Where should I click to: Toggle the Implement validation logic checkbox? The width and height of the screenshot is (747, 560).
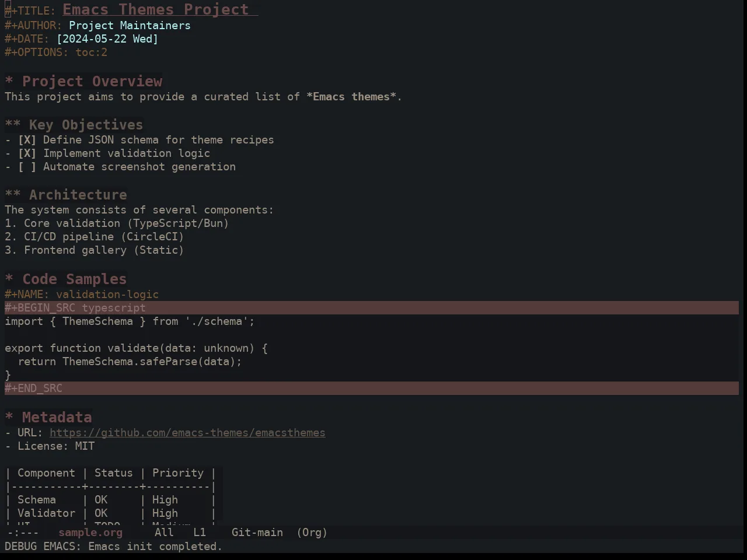pos(27,153)
